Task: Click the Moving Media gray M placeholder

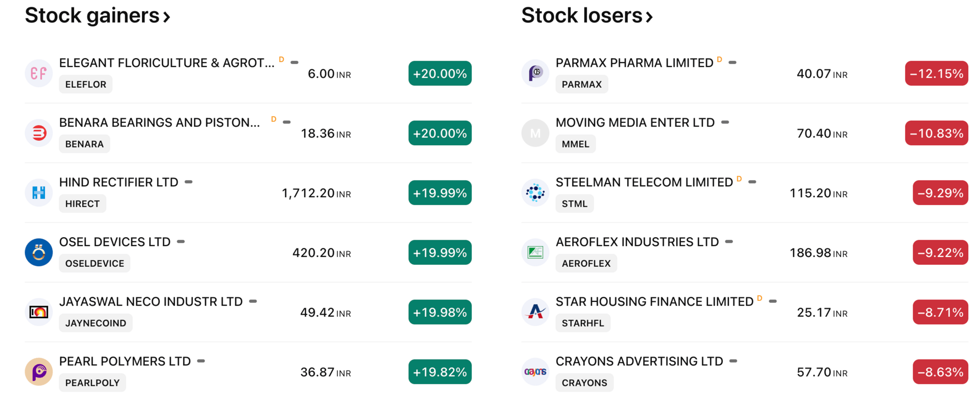Action: [x=535, y=133]
